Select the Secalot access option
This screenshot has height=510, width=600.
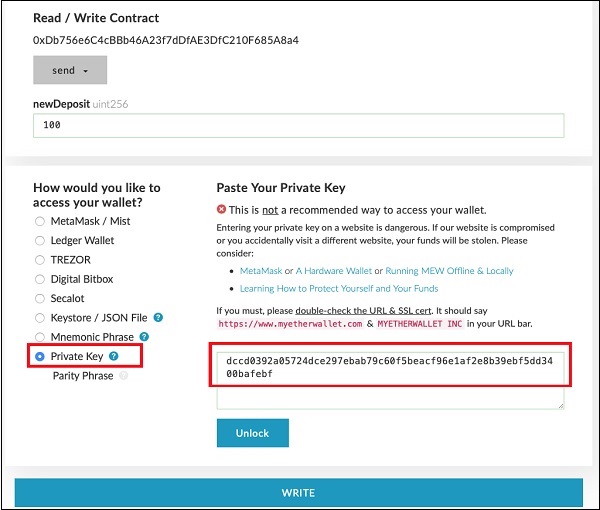[40, 298]
